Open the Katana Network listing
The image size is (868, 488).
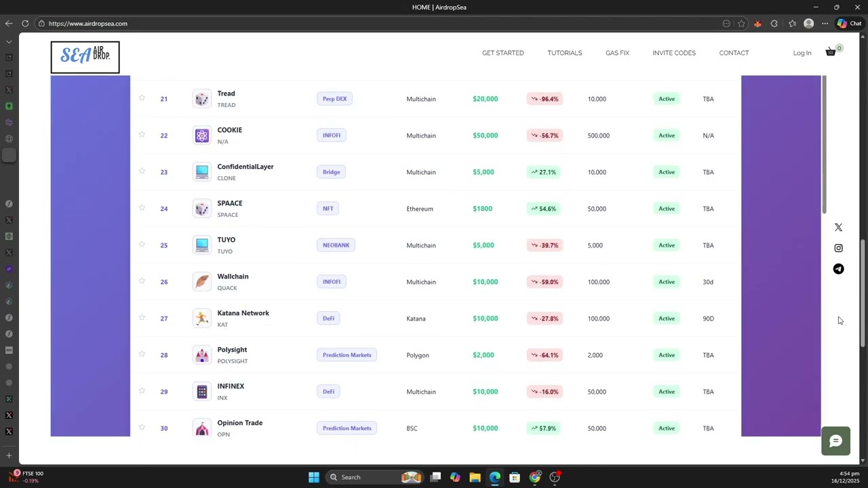[x=243, y=313]
